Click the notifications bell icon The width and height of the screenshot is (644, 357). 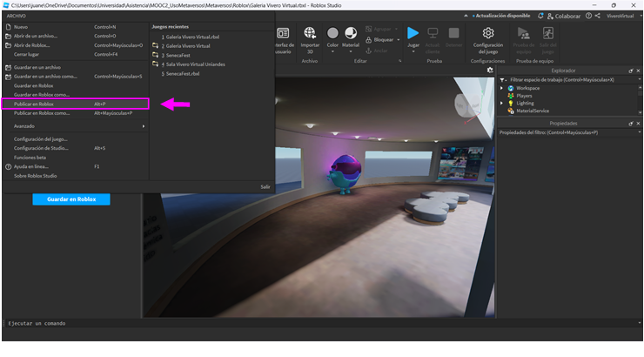(x=540, y=16)
